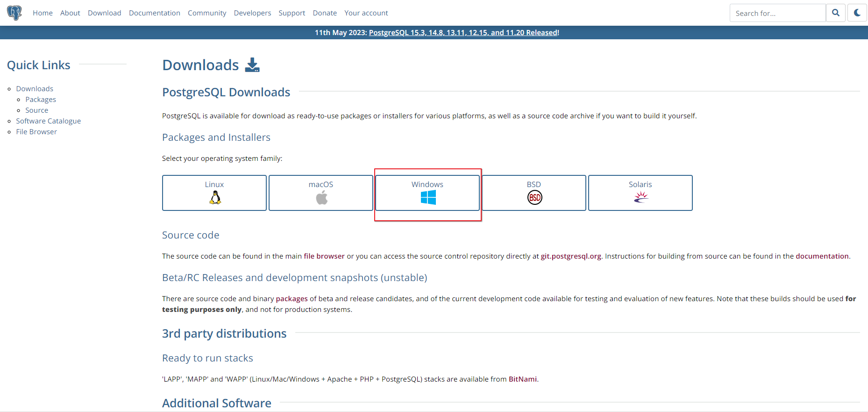Click the Solaris sun icon
This screenshot has width=868, height=412.
(641, 198)
